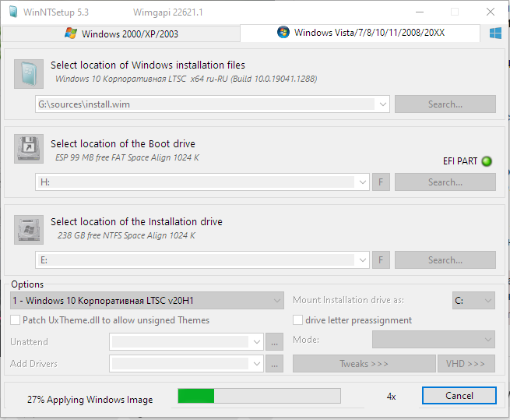
Task: Open the Boot drive H: dropdown
Action: click(x=363, y=182)
